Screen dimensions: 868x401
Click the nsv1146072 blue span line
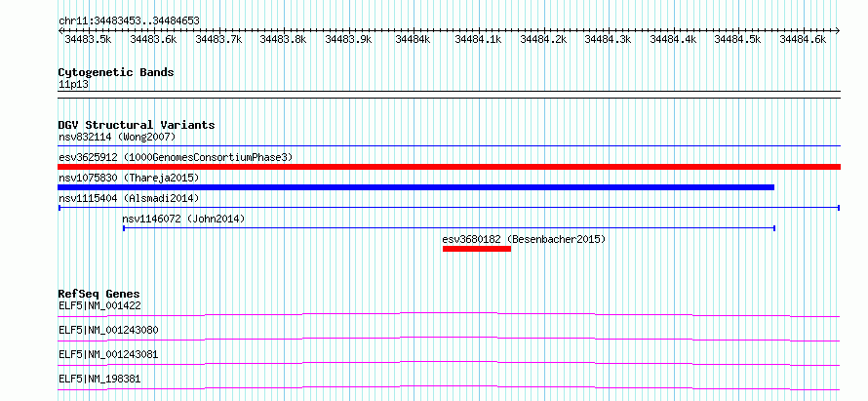click(x=449, y=228)
